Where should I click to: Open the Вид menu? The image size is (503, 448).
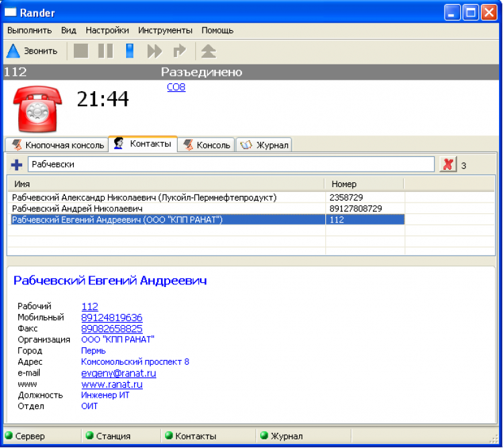[68, 30]
